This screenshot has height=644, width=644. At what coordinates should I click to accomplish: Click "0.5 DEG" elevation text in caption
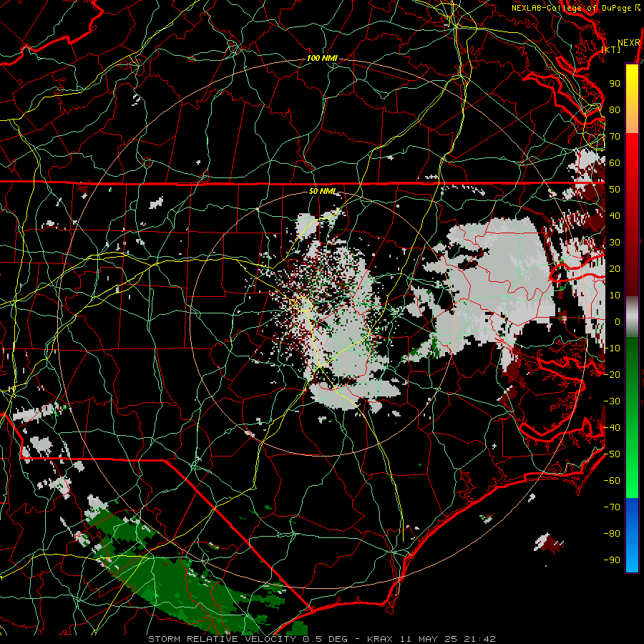click(326, 639)
